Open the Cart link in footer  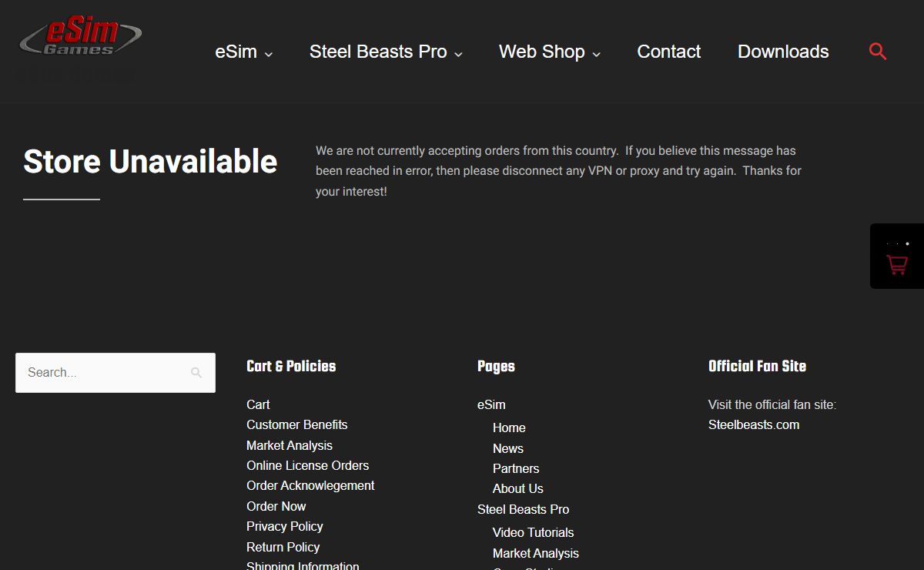(x=258, y=404)
